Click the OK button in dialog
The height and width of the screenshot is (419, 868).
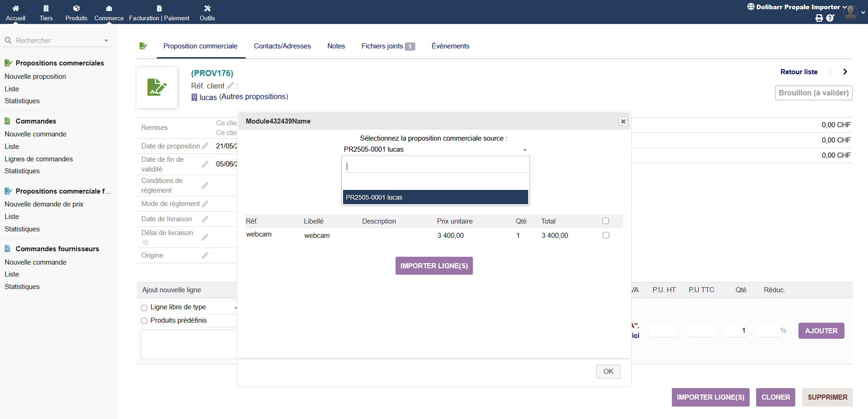[x=608, y=372]
